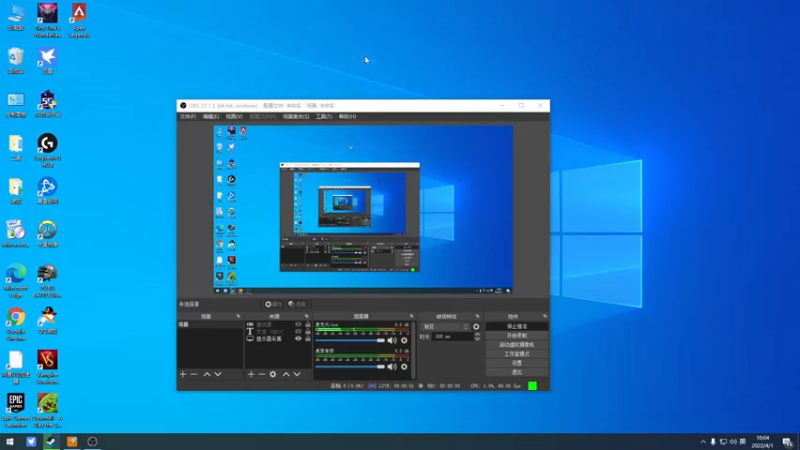Open Tiny Tina's Wonderlands desktop shortcut
The height and width of the screenshot is (450, 800).
(x=47, y=20)
